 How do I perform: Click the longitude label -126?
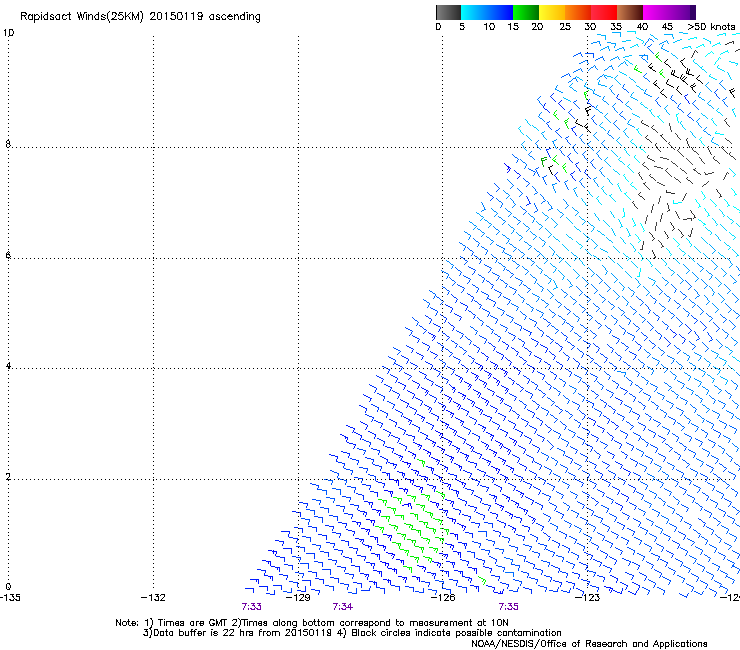tap(443, 598)
